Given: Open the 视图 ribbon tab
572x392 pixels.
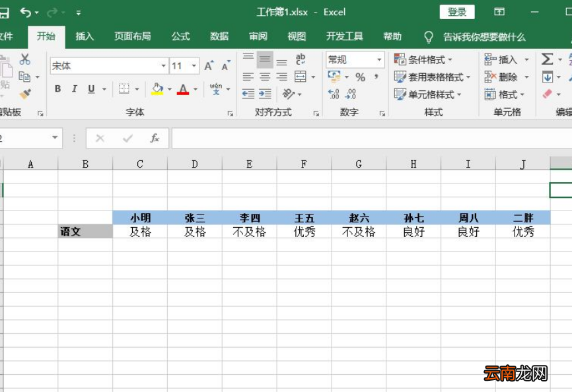Looking at the screenshot, I should pos(297,36).
